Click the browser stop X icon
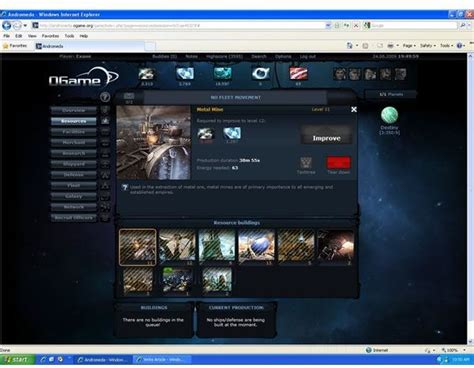The height and width of the screenshot is (368, 474). [356, 25]
